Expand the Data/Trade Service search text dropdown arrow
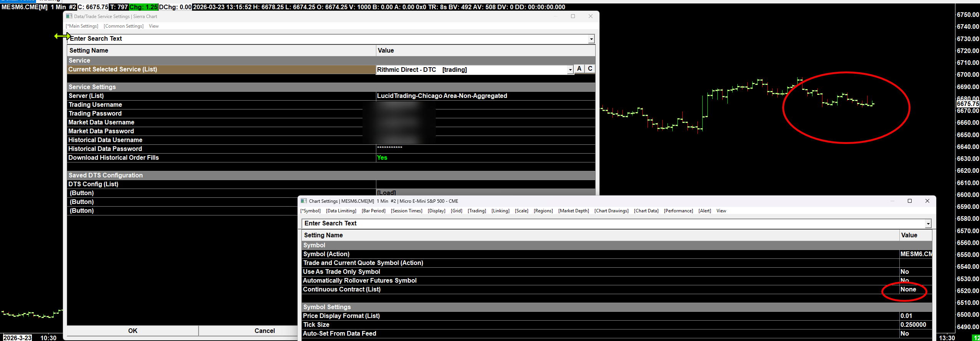 point(591,39)
